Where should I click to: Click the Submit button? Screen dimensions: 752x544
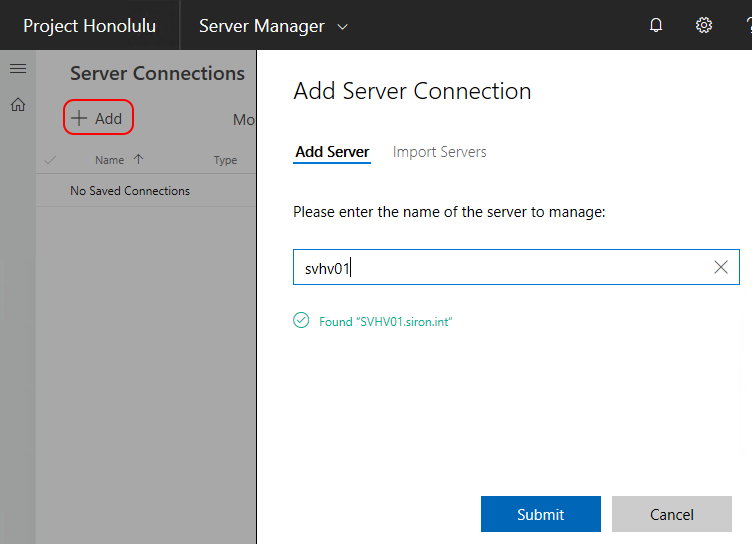(540, 514)
